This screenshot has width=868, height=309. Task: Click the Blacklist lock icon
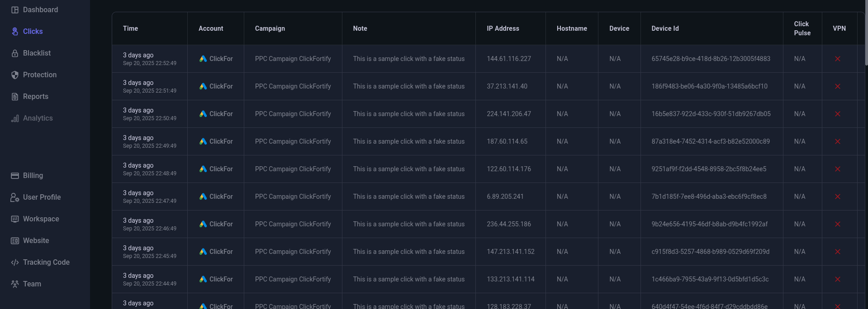[x=15, y=53]
